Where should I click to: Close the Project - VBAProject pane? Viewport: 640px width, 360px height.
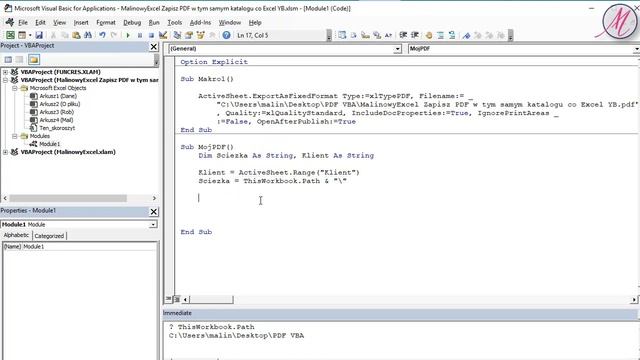pos(154,47)
